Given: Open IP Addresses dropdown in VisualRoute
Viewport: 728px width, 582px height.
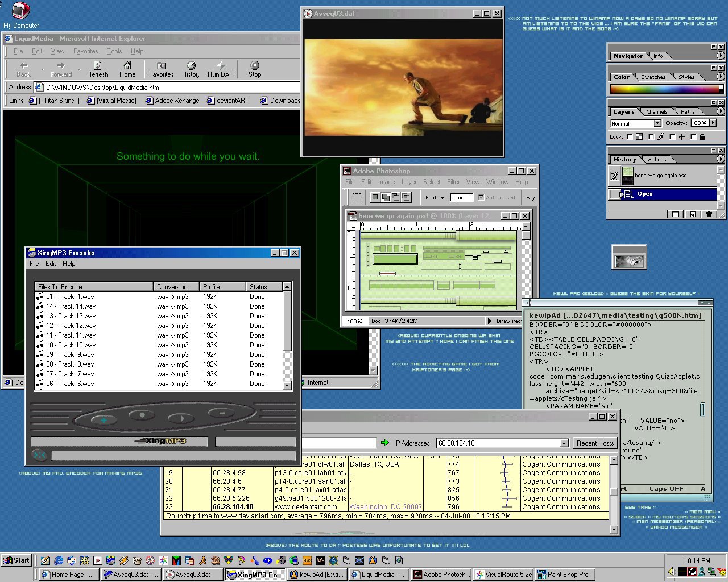Looking at the screenshot, I should coord(564,443).
